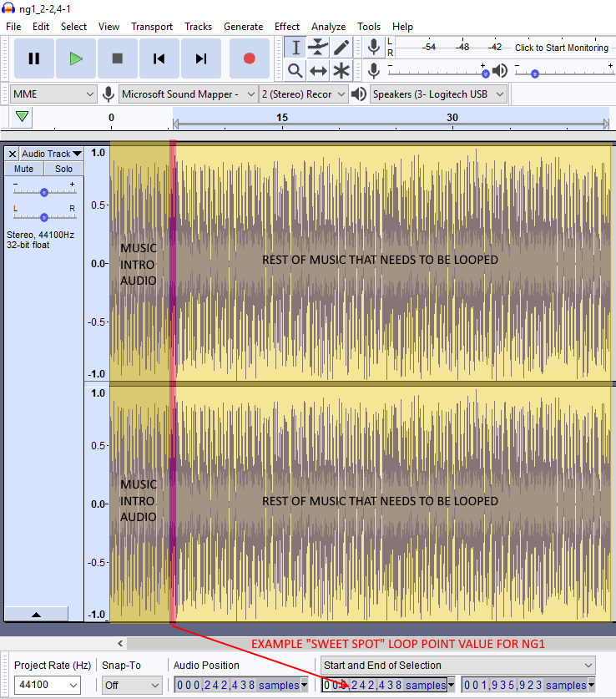The height and width of the screenshot is (699, 616).
Task: Open the Speakers Logitech USB playback dropdown
Action: pos(439,94)
